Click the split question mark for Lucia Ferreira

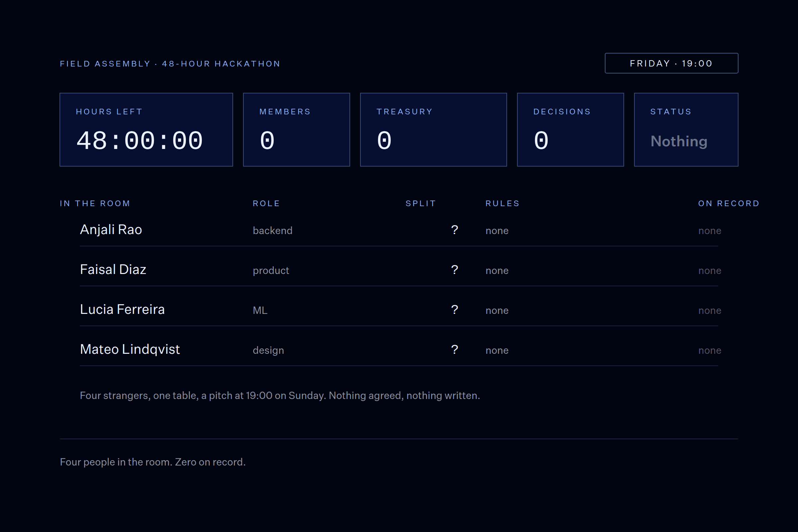[455, 310]
